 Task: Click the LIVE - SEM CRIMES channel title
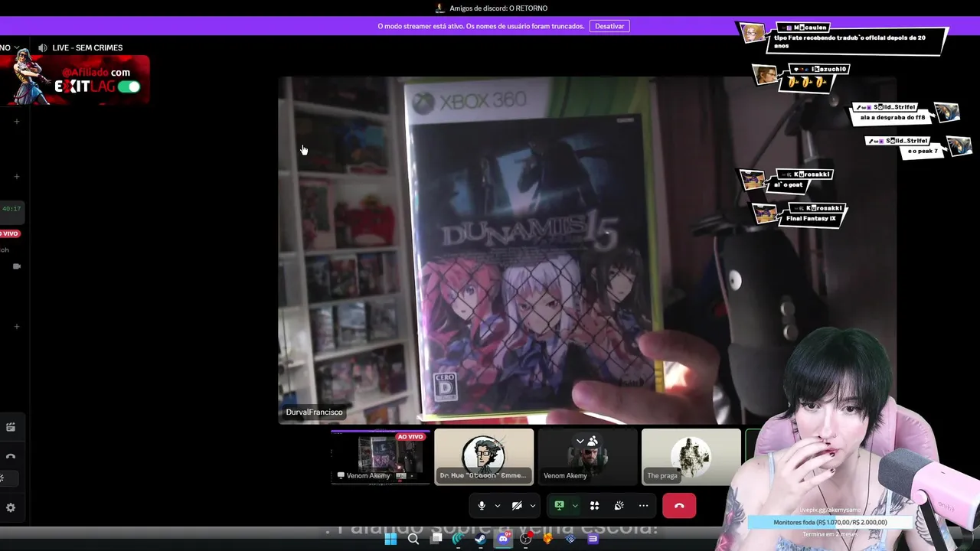tap(87, 47)
